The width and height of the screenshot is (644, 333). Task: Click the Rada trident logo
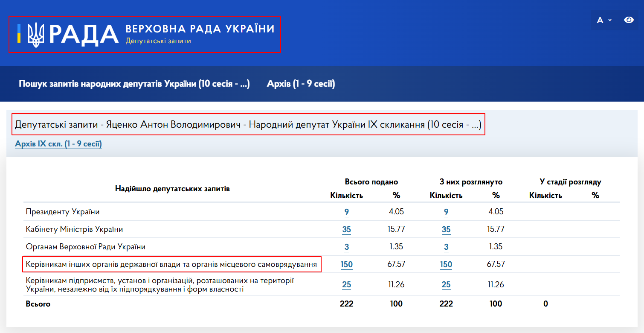[x=36, y=34]
